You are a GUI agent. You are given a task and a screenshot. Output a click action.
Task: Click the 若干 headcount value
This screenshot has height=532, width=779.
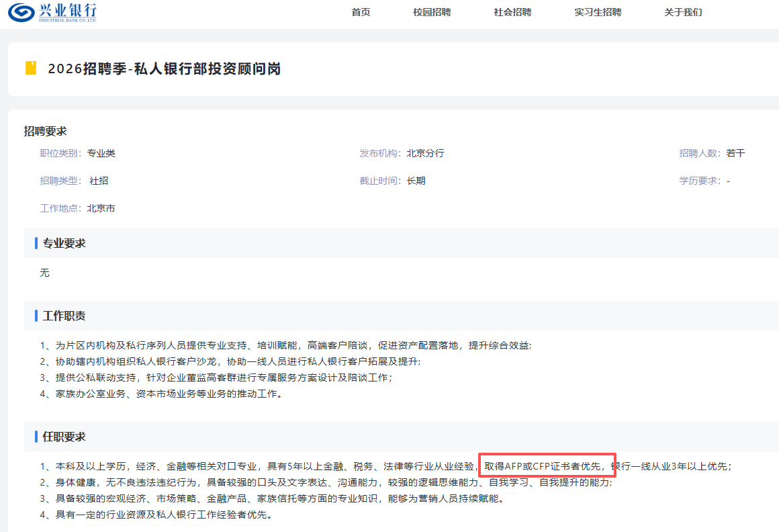tap(735, 153)
